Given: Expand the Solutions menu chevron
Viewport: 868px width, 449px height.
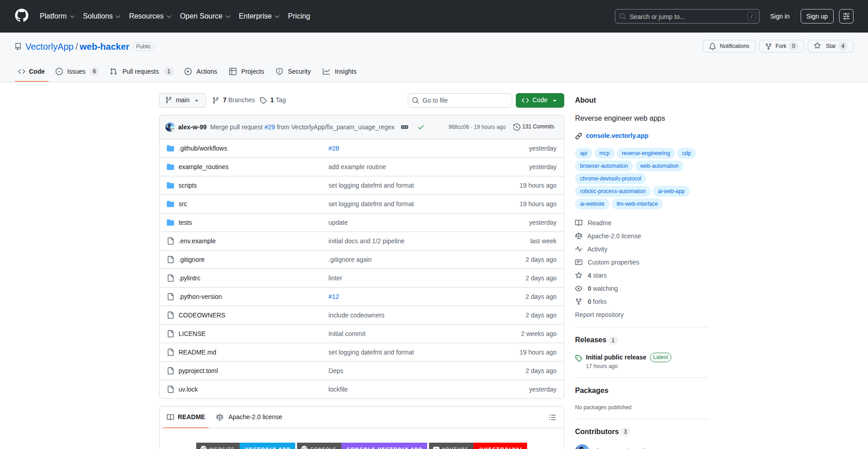Looking at the screenshot, I should pos(118,16).
